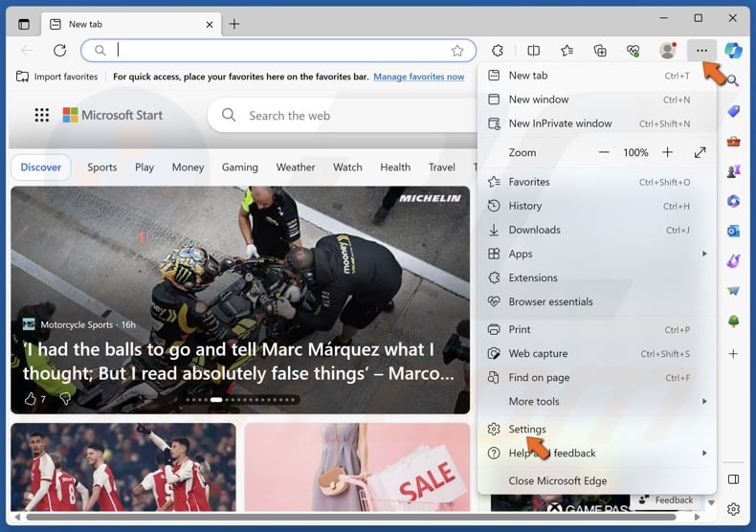This screenshot has height=532, width=756.
Task: Switch to the Sports tab
Action: (102, 167)
